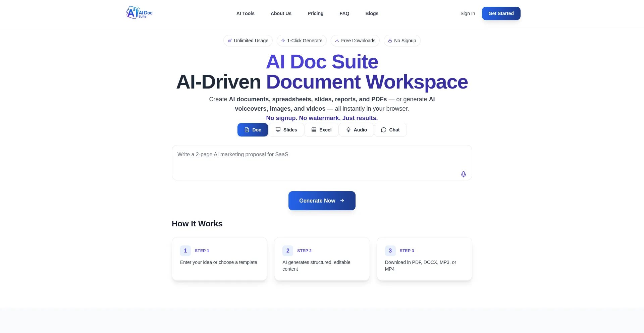The height and width of the screenshot is (333, 644).
Task: Open the Step 3 download card
Action: pos(424,259)
